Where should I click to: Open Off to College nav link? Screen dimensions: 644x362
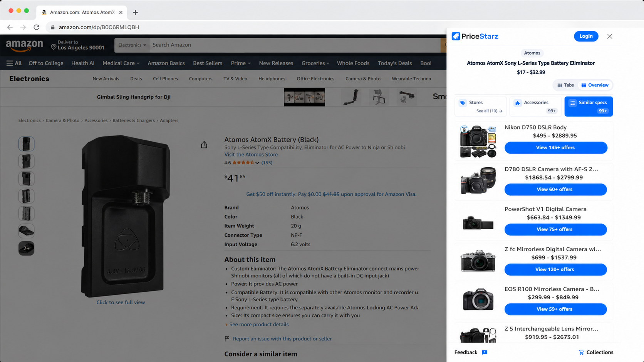(x=46, y=63)
